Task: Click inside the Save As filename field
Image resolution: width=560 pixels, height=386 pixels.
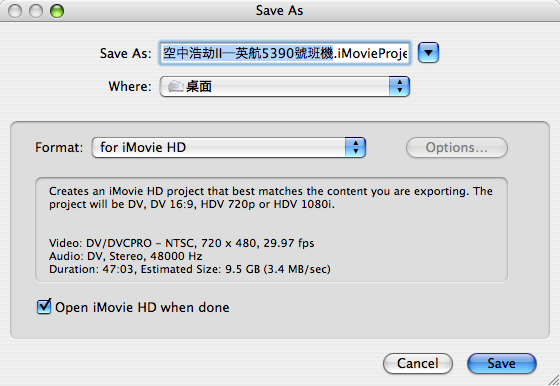Action: (285, 53)
